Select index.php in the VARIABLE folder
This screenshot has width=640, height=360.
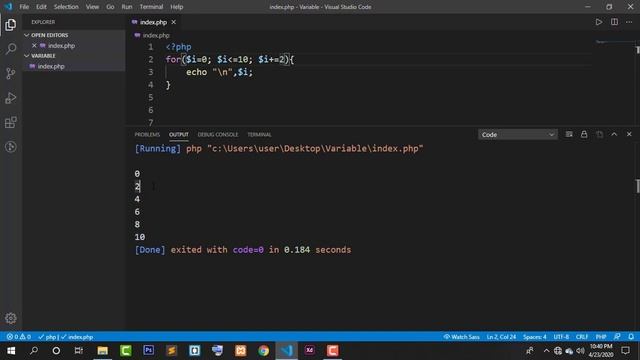click(x=51, y=66)
